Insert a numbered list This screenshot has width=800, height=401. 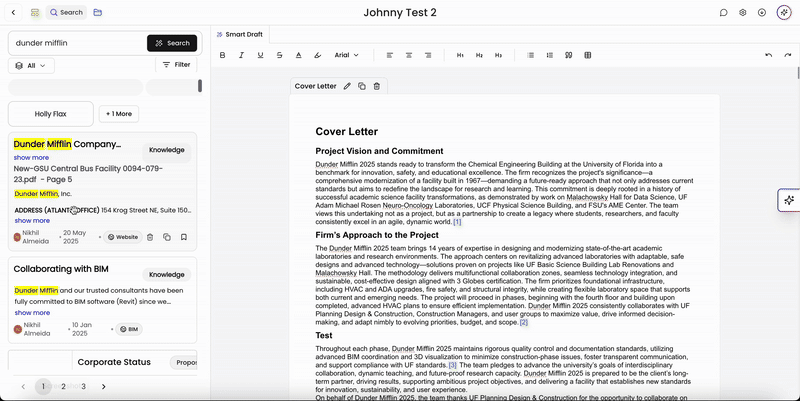[549, 55]
